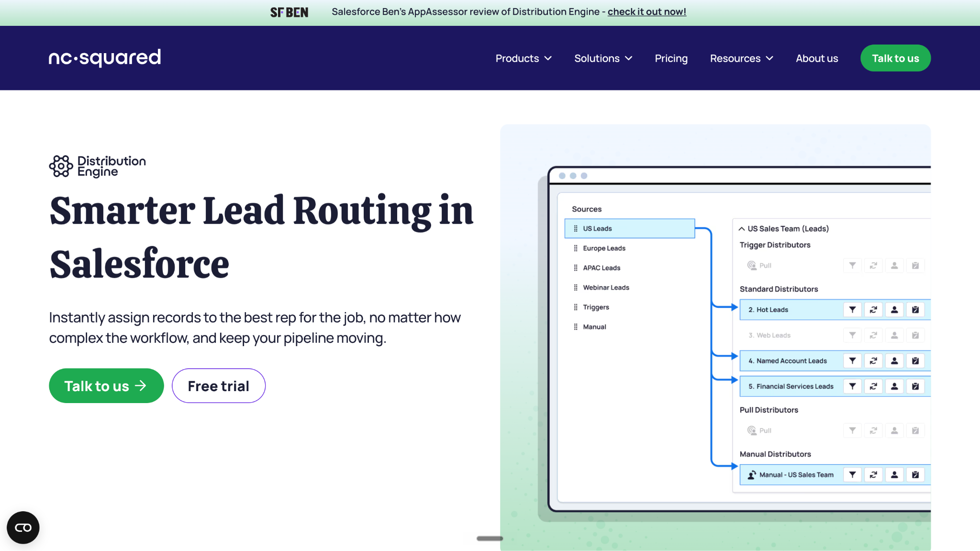This screenshot has height=551, width=980.
Task: Select the 2. Hot Leads distributor
Action: [835, 310]
